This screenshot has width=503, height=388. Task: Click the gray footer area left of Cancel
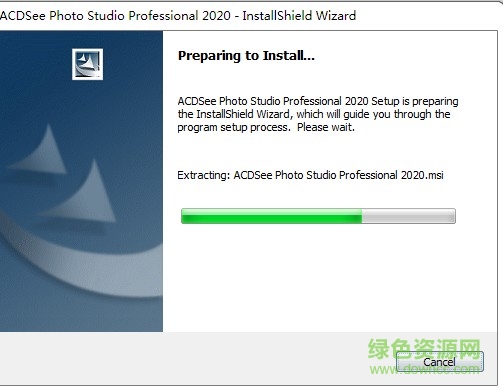[197, 358]
